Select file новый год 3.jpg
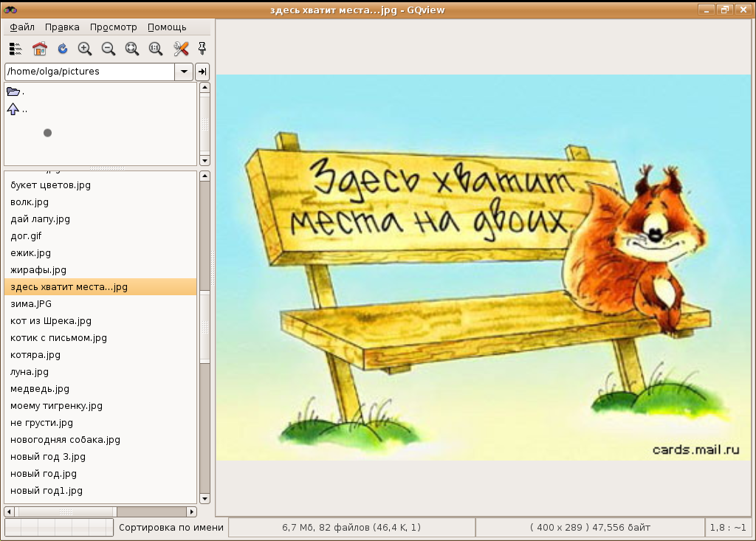This screenshot has height=541, width=756. [x=100, y=457]
